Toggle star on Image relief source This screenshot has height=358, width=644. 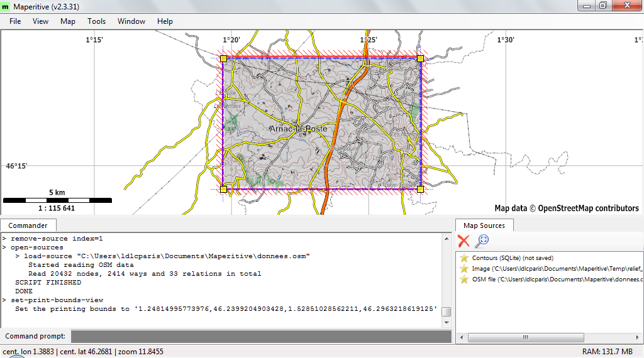pyautogui.click(x=464, y=269)
